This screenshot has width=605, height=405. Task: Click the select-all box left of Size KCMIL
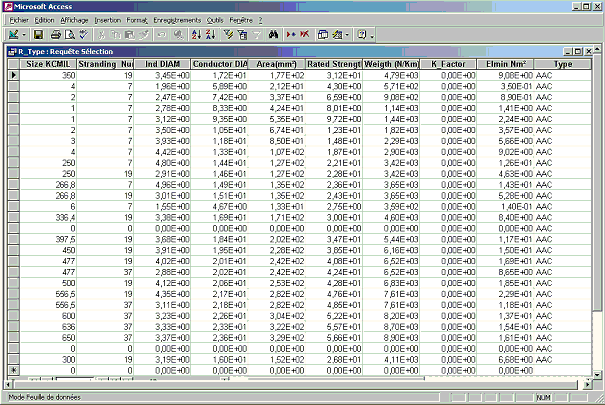point(14,64)
